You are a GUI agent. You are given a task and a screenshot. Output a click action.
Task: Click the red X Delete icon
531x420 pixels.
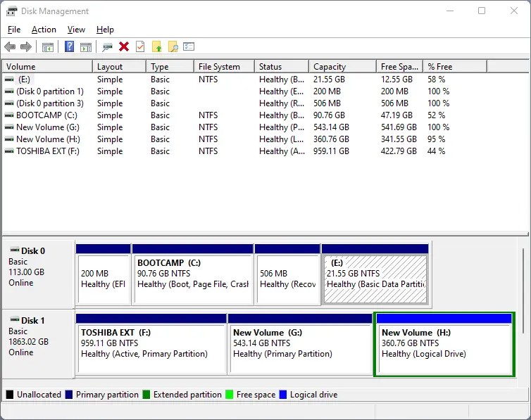click(x=124, y=46)
